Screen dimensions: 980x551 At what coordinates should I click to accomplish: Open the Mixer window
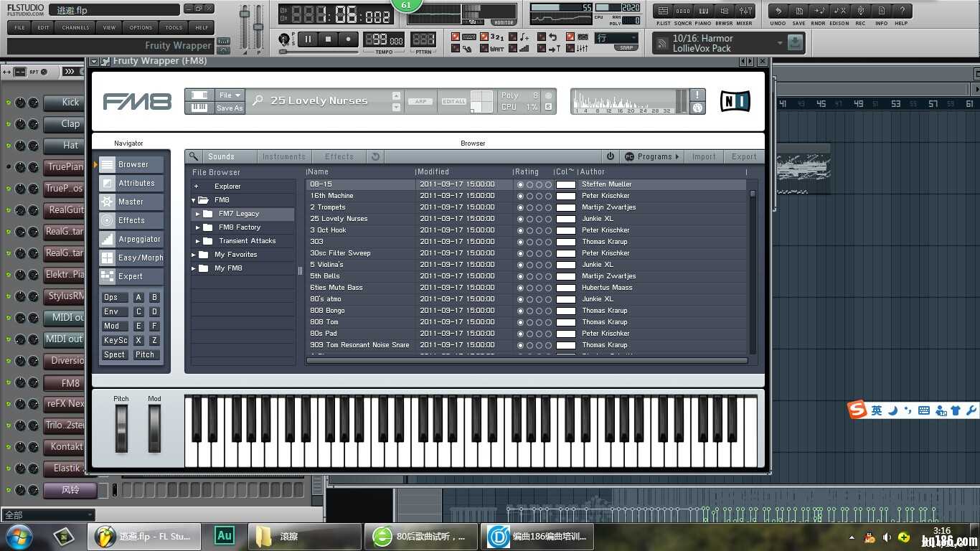coord(745,11)
